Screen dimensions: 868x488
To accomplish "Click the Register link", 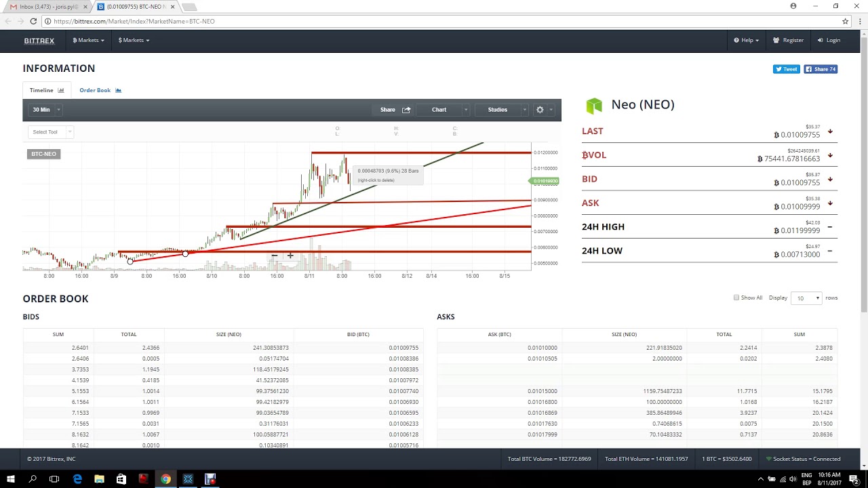I will [789, 40].
